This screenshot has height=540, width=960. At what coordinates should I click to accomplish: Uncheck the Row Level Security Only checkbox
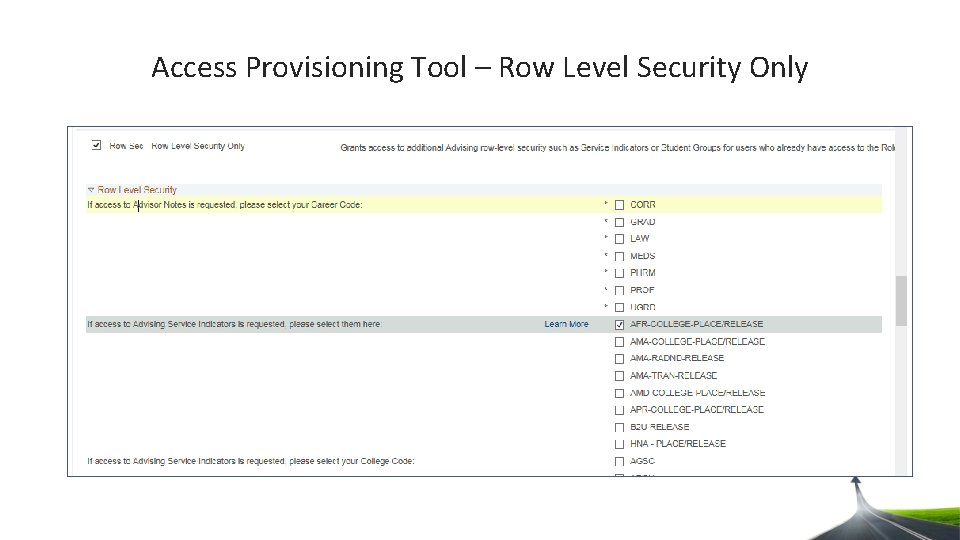point(96,145)
